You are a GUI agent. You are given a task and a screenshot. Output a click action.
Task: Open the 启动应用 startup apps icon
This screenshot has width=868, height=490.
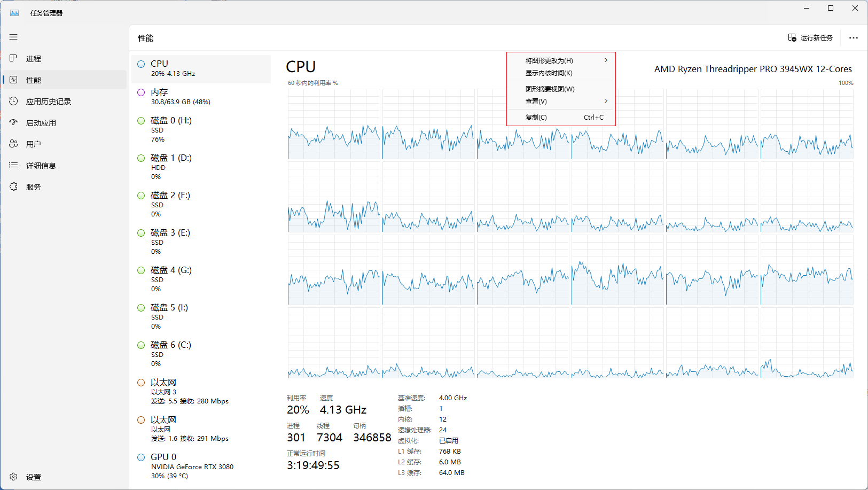(x=14, y=122)
